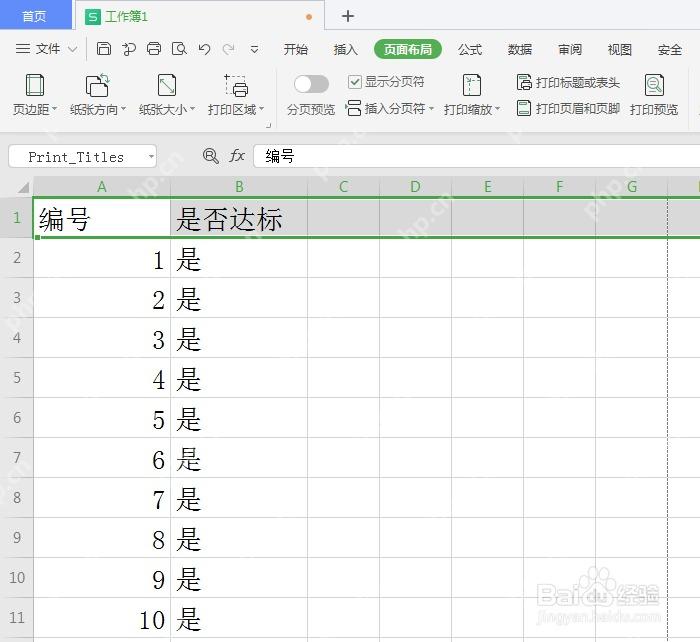Image resolution: width=700 pixels, height=642 pixels.
Task: Select column G header
Action: [x=632, y=187]
